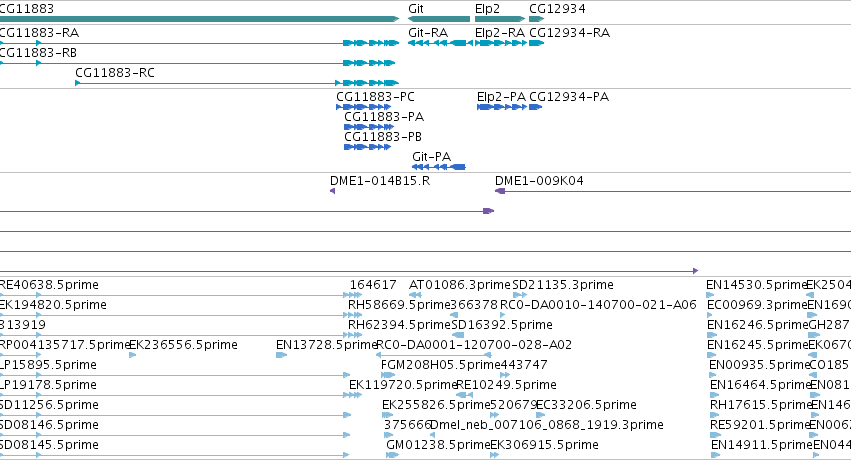
Task: Select the EC00969.3prime EST label
Action: pos(757,305)
